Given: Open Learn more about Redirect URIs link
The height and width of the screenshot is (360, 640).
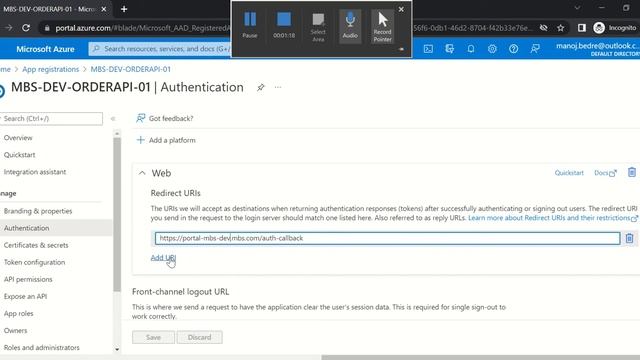Looking at the screenshot, I should tap(553, 218).
